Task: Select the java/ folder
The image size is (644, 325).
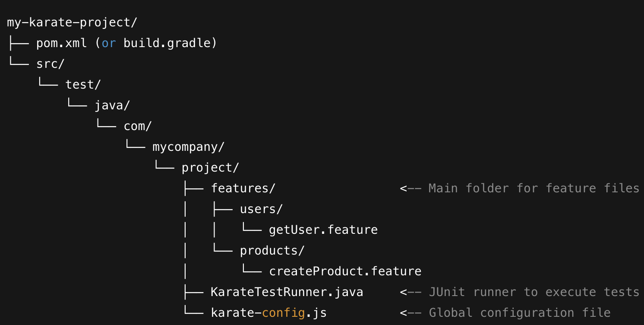Action: 112,105
